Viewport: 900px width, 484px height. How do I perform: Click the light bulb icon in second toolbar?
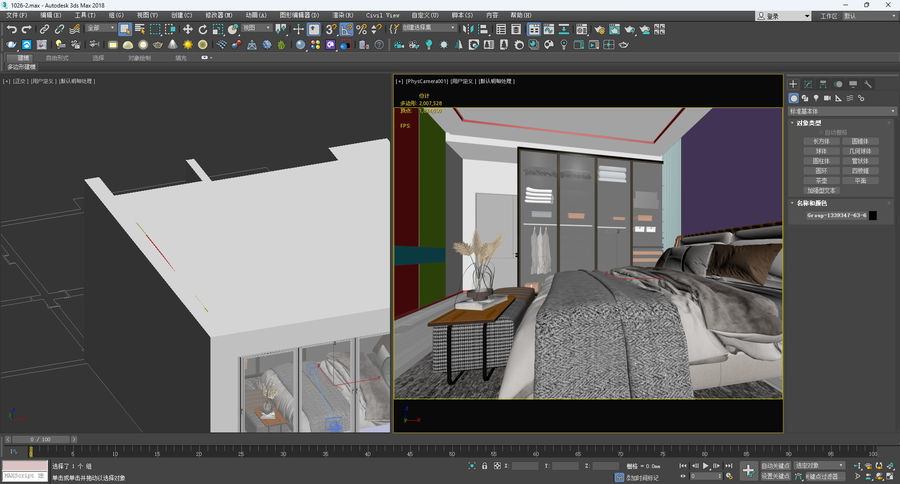click(429, 44)
